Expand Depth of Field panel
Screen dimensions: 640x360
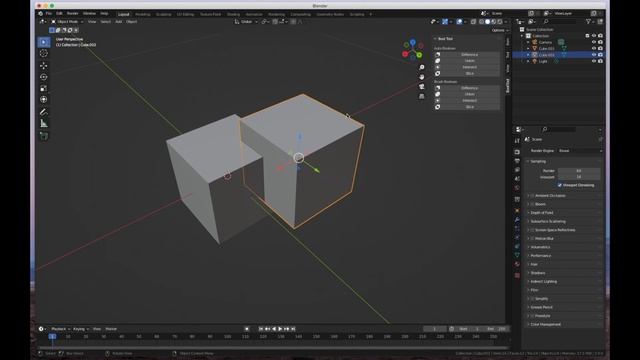542,213
